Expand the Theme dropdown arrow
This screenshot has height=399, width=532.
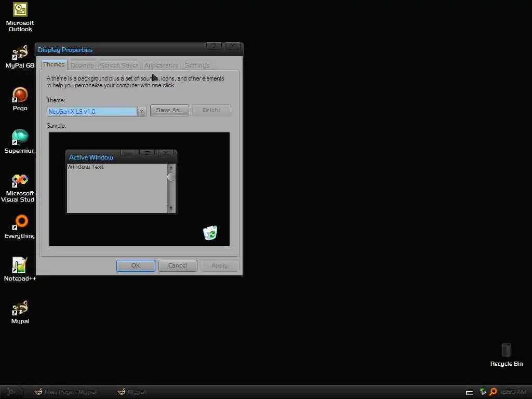coord(141,111)
